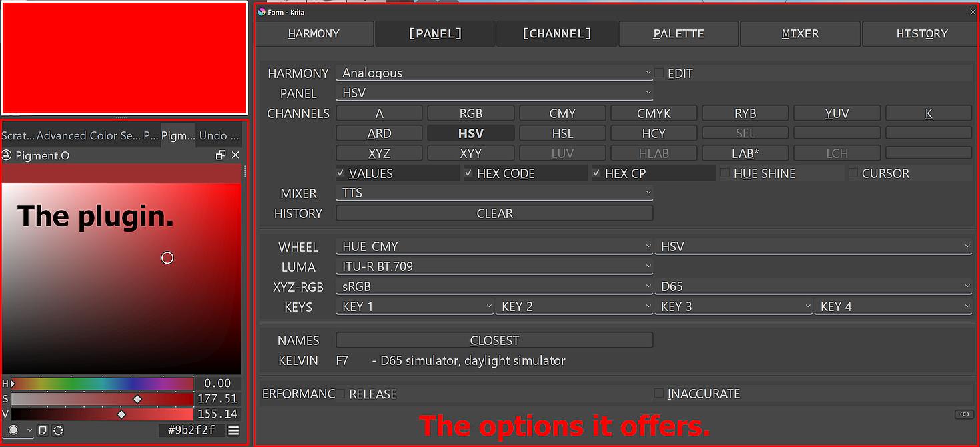
Task: Toggle the A channel button
Action: point(379,113)
